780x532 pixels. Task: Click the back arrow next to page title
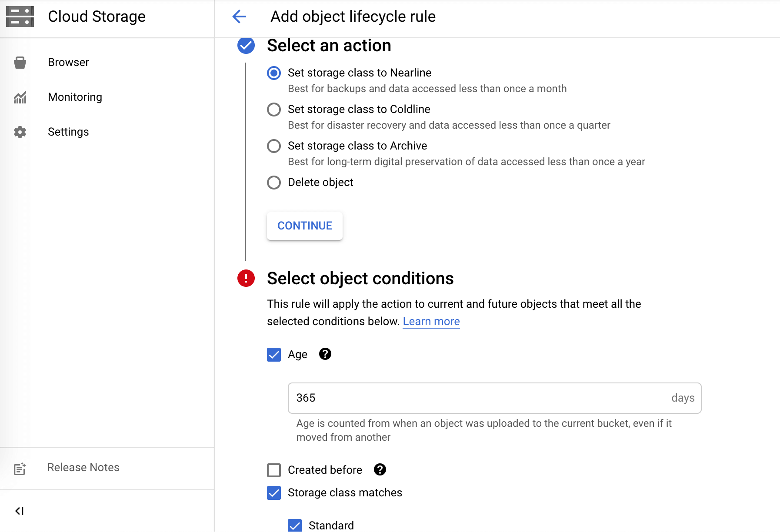240,16
